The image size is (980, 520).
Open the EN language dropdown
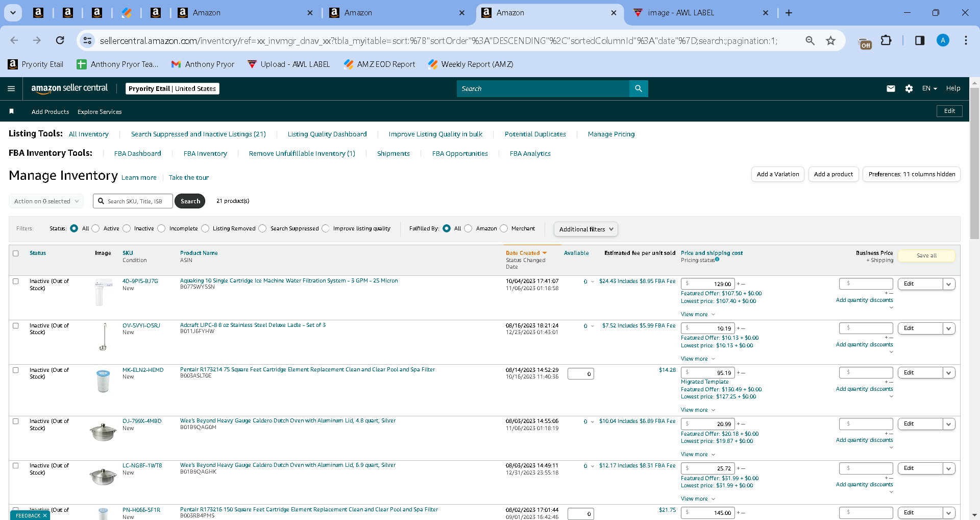(929, 88)
